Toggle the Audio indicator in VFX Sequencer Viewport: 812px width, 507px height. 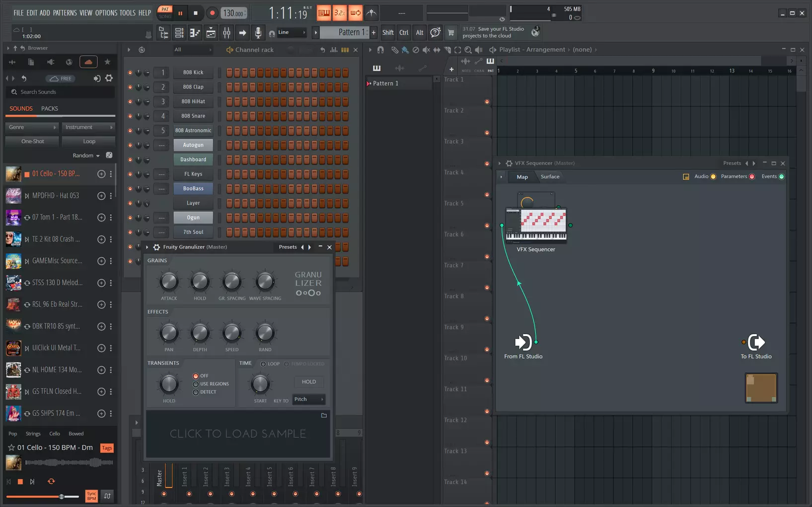point(713,177)
